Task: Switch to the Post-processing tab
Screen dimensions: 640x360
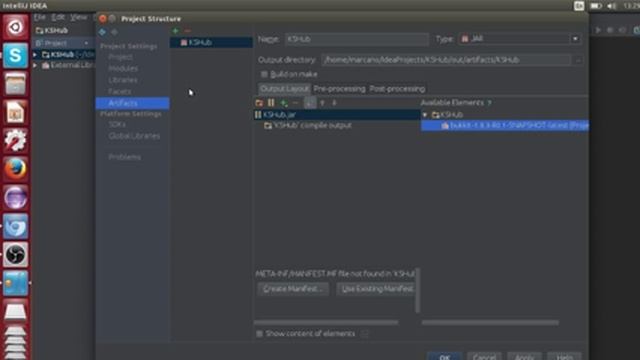Action: click(x=397, y=89)
